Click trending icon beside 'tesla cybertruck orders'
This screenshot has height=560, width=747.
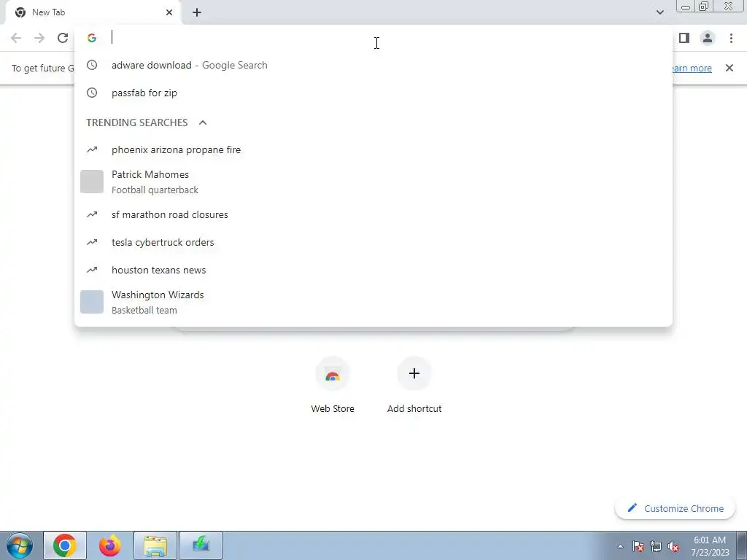coord(92,242)
